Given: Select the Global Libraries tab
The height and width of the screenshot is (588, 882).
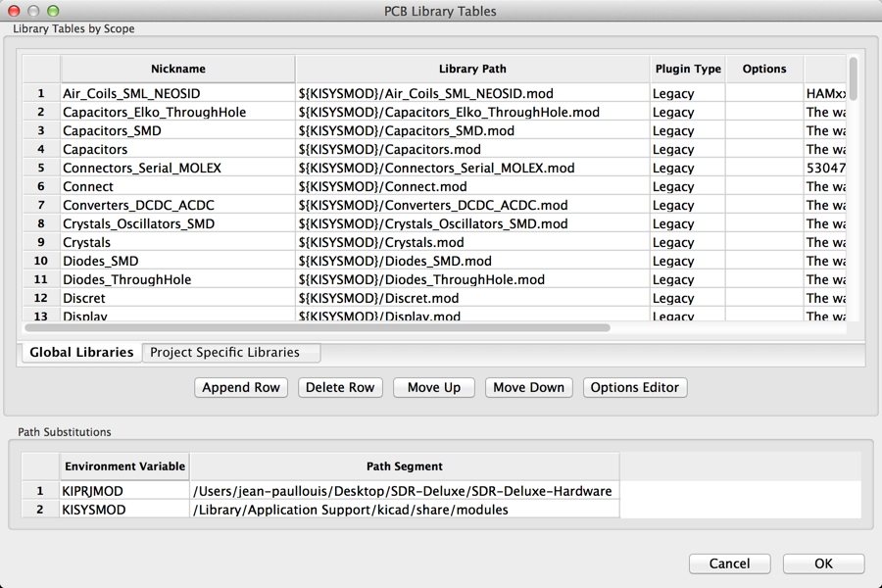Looking at the screenshot, I should pyautogui.click(x=81, y=353).
